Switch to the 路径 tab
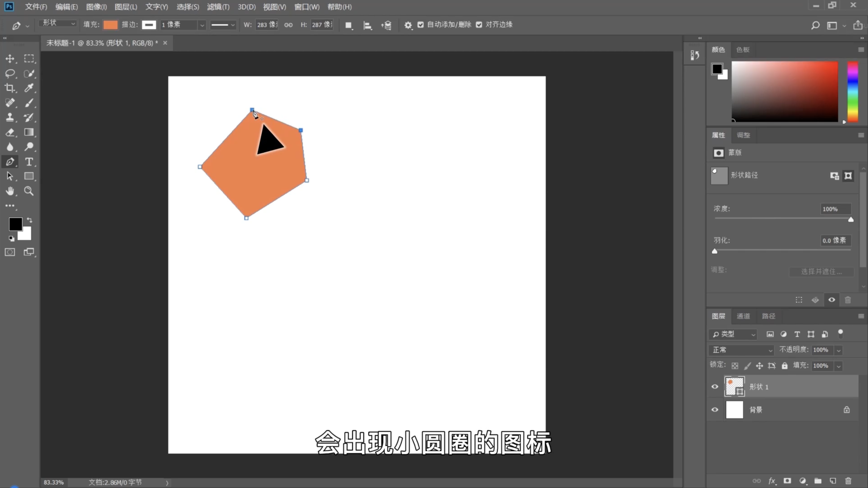Screen dimensions: 868x488 point(768,316)
